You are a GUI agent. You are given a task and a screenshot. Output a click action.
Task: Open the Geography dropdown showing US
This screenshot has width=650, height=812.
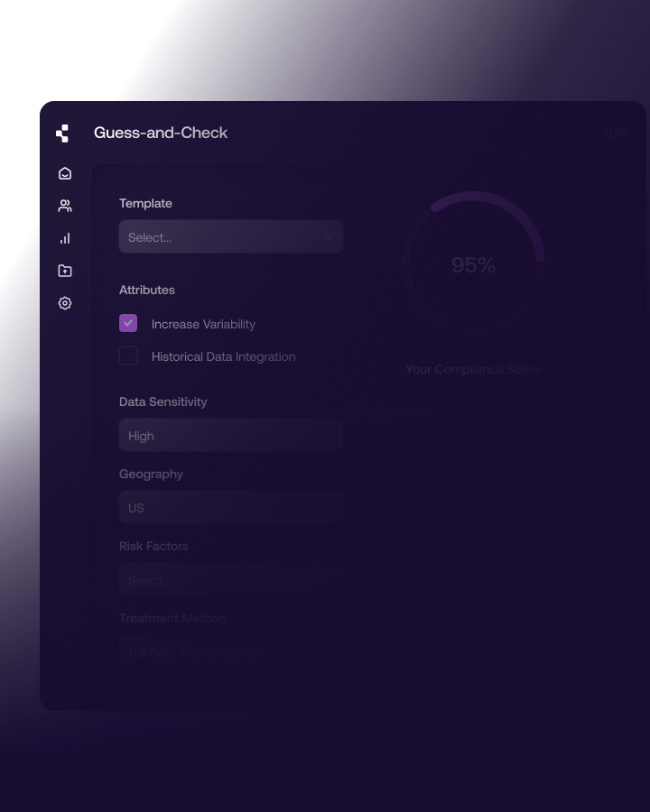231,507
